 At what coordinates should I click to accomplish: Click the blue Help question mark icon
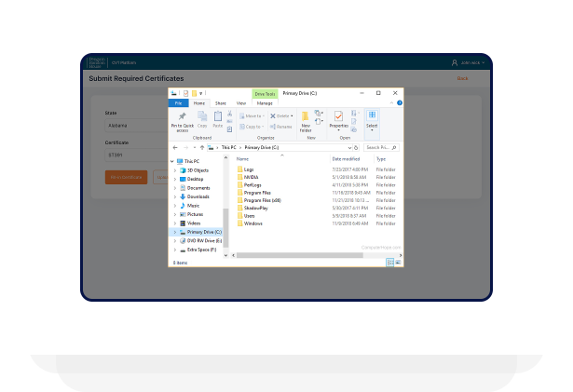coord(400,103)
